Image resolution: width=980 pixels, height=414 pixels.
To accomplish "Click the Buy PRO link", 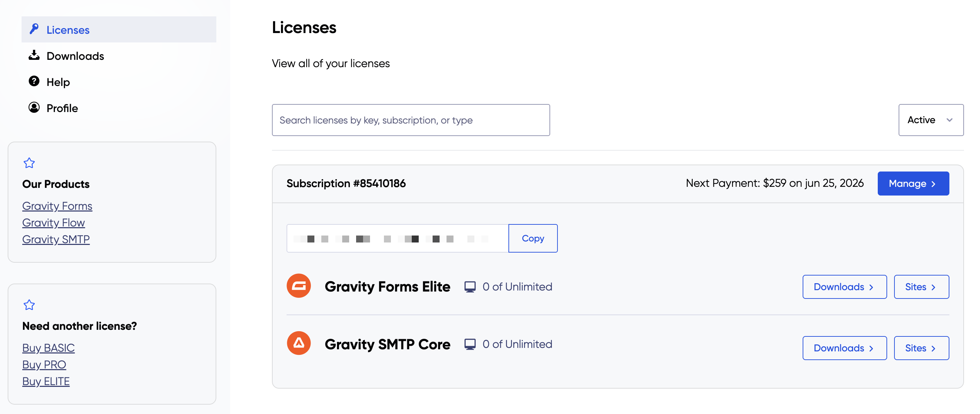I will pos(44,365).
